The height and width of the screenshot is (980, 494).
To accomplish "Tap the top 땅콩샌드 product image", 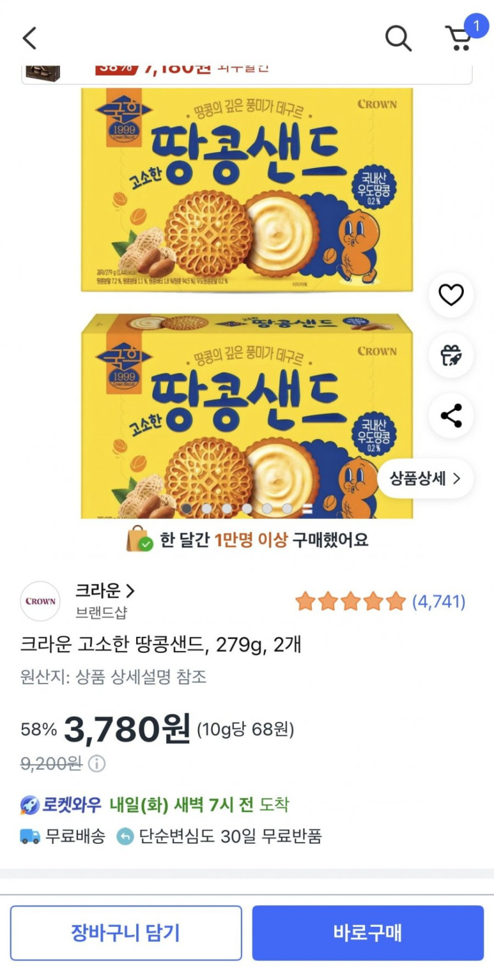I will [x=247, y=189].
